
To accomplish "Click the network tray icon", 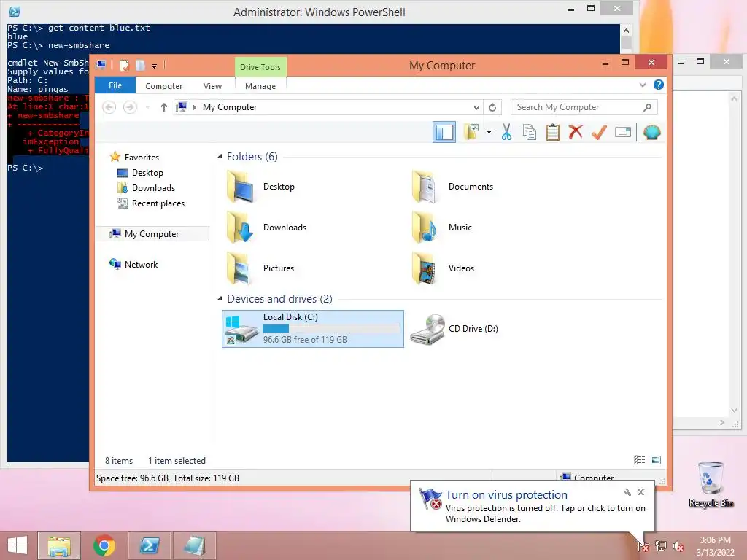I will (x=661, y=546).
